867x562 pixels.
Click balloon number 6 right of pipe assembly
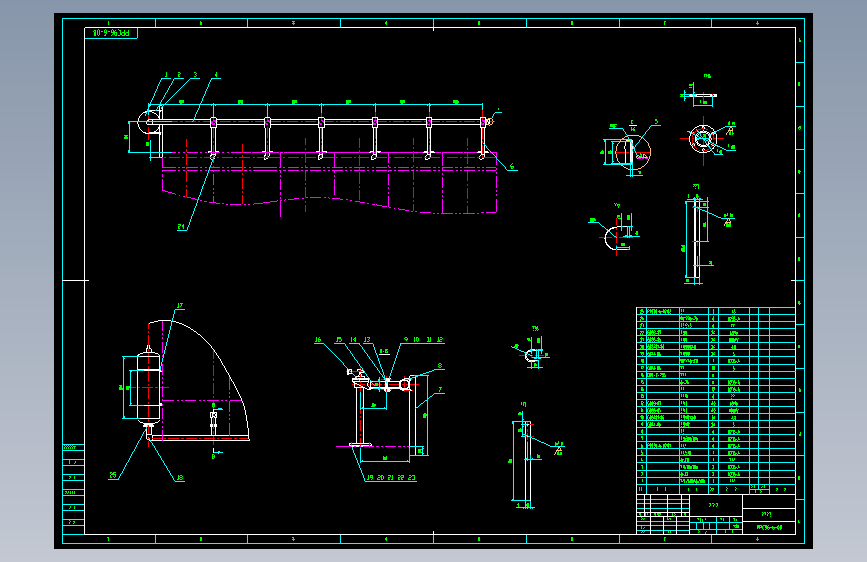click(x=512, y=166)
